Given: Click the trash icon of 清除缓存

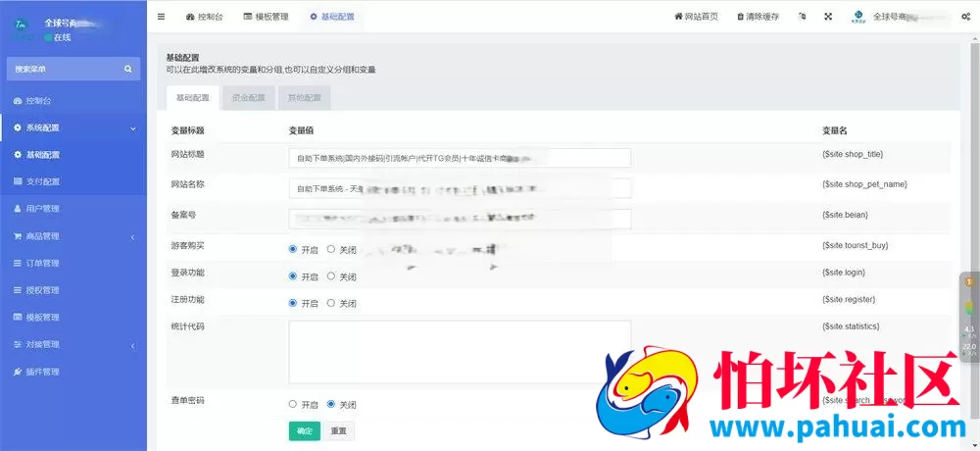Looking at the screenshot, I should pyautogui.click(x=741, y=17).
